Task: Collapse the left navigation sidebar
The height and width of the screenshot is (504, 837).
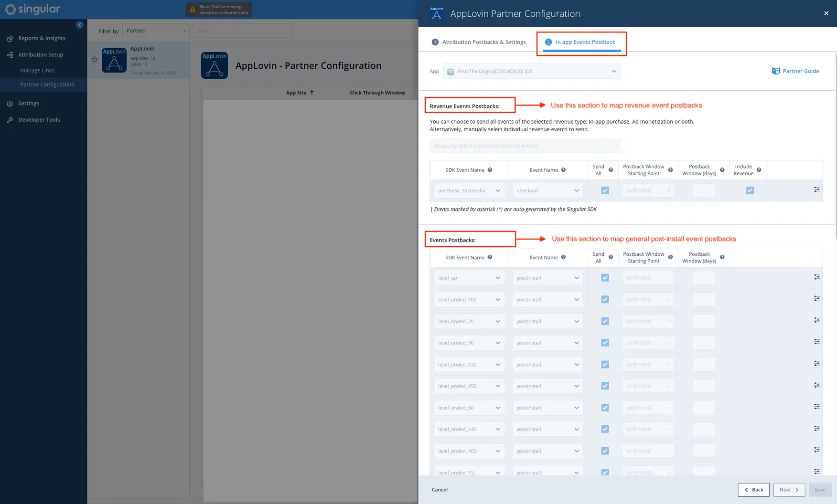Action: tap(79, 25)
